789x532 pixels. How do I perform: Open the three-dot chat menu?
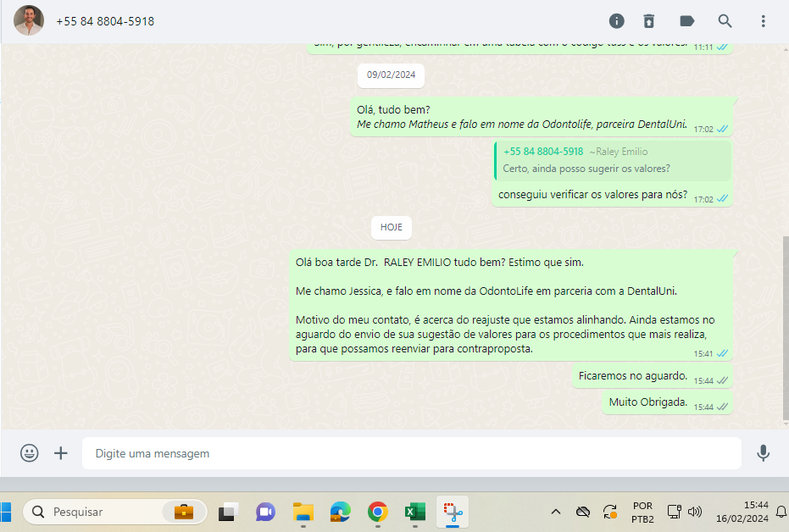(x=763, y=21)
